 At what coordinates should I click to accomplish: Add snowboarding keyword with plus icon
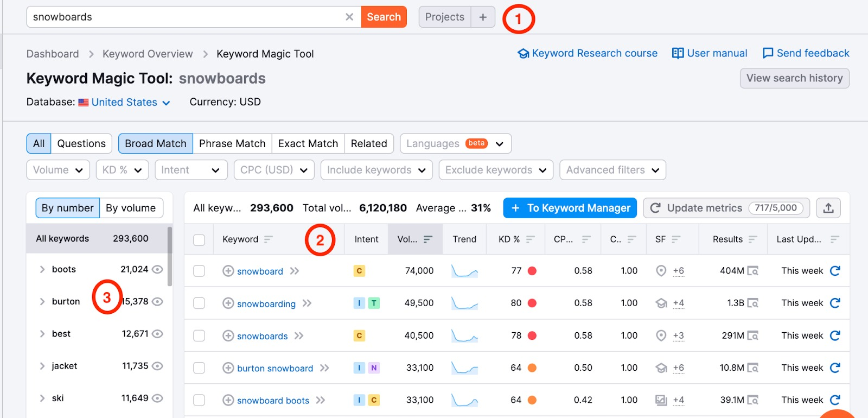[228, 303]
